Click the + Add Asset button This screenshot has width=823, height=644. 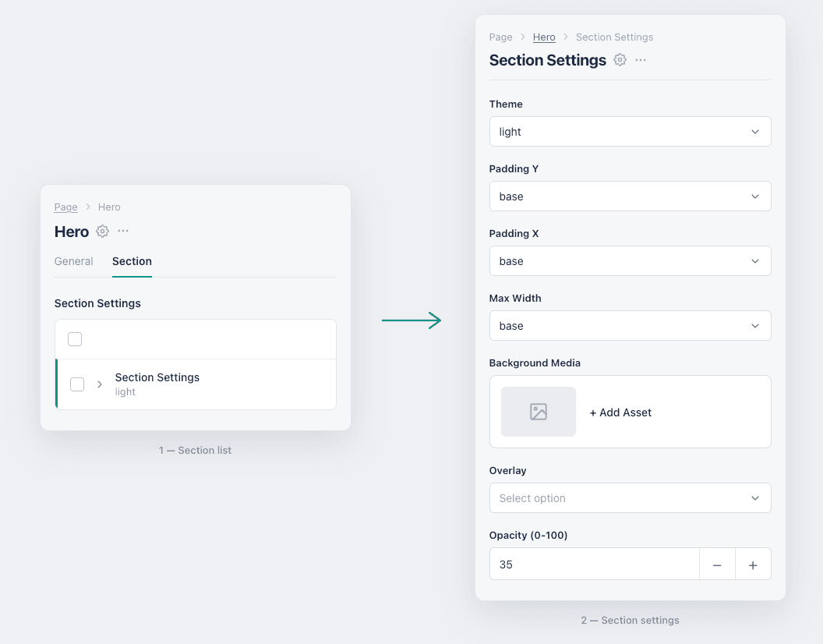point(620,412)
